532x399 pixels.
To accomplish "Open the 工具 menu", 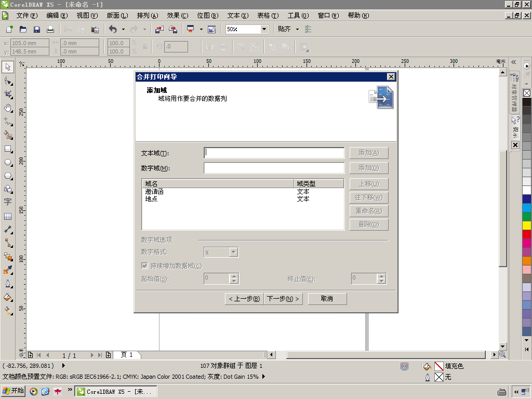I will (298, 16).
